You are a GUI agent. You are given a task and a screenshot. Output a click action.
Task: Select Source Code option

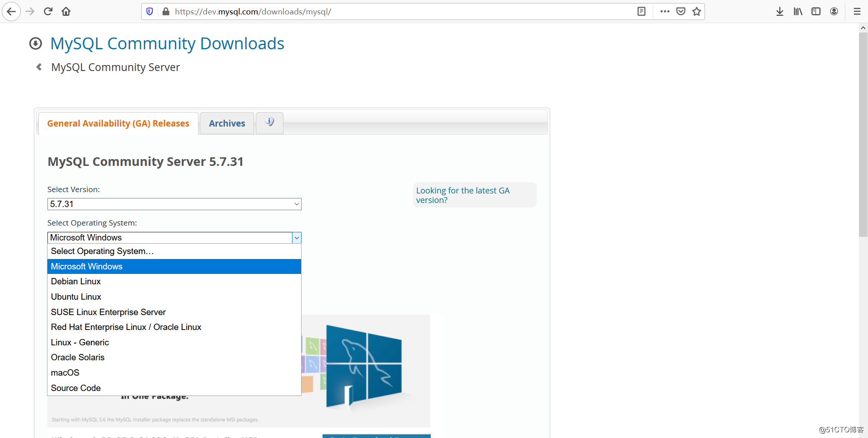pyautogui.click(x=174, y=388)
